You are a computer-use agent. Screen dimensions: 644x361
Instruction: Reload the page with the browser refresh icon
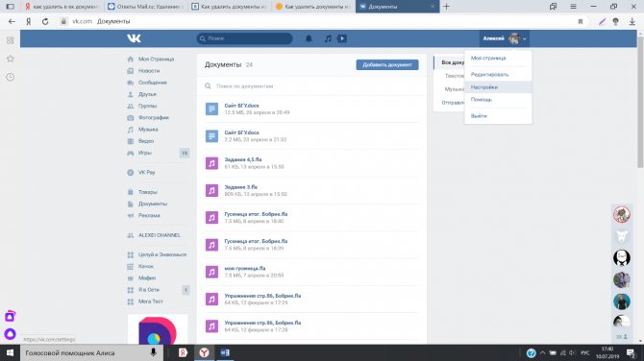(45, 21)
